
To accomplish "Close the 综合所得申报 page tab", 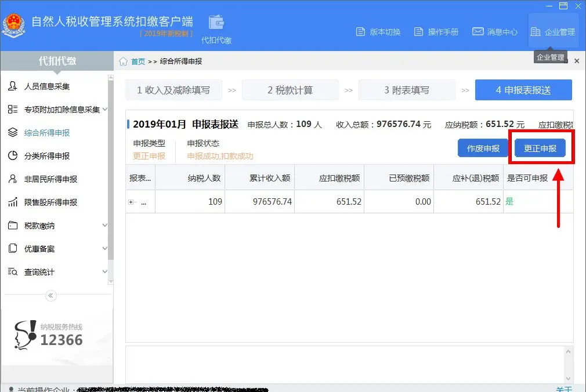I will tap(577, 61).
